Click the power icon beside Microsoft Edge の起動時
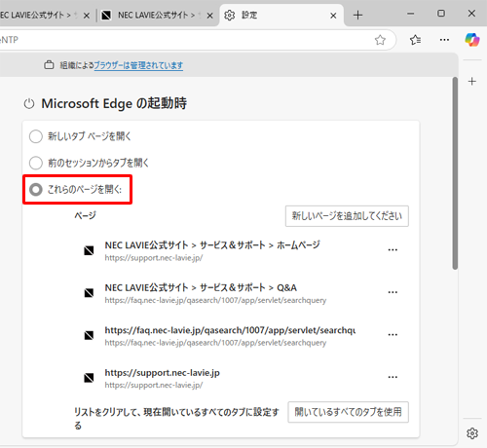 tap(29, 104)
